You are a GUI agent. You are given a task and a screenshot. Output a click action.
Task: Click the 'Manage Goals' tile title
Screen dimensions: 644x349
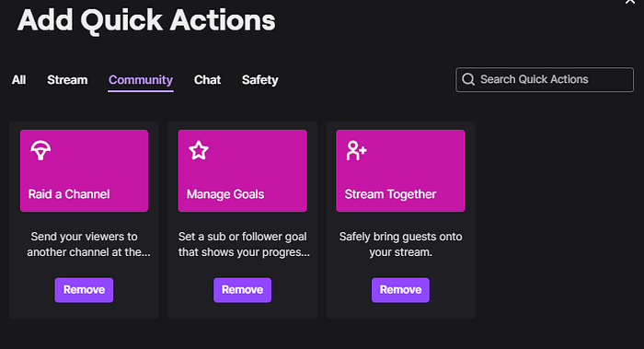click(225, 194)
